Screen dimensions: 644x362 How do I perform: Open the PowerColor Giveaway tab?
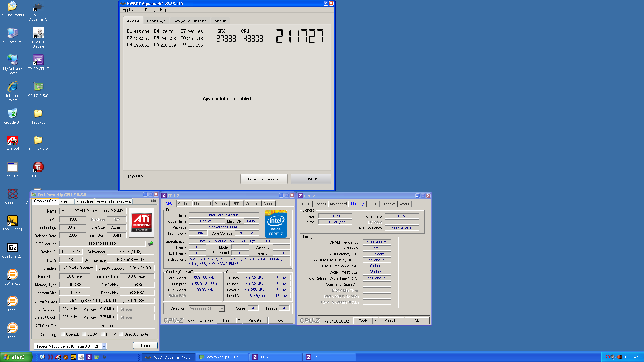pos(114,202)
